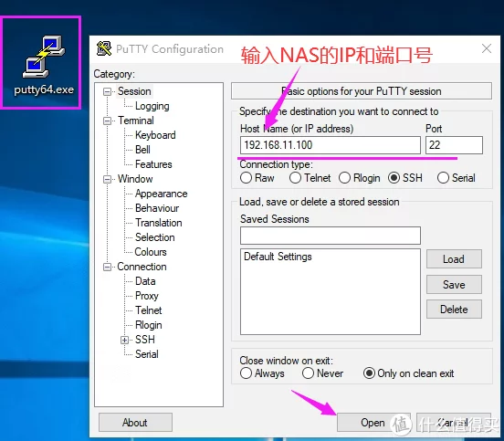This screenshot has height=441, width=504.
Task: Open the putty64.exe desktop icon
Action: click(x=44, y=64)
